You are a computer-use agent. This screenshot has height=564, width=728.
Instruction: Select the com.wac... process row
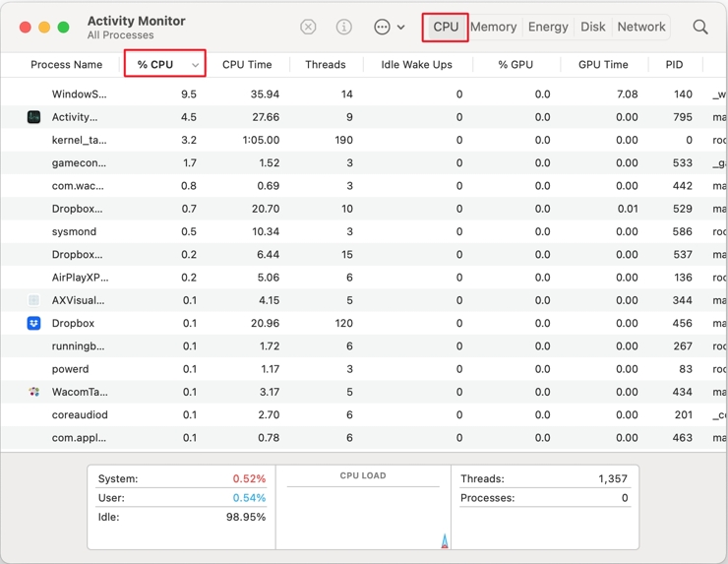pyautogui.click(x=364, y=186)
